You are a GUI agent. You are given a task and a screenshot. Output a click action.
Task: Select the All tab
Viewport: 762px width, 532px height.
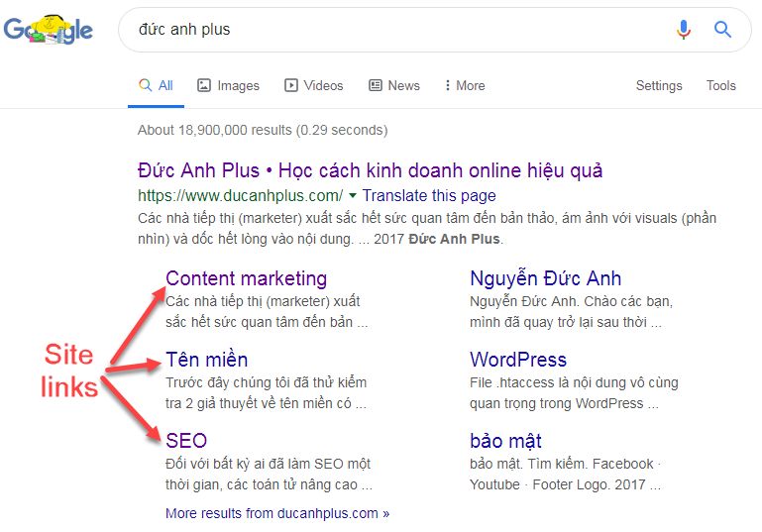(x=156, y=85)
